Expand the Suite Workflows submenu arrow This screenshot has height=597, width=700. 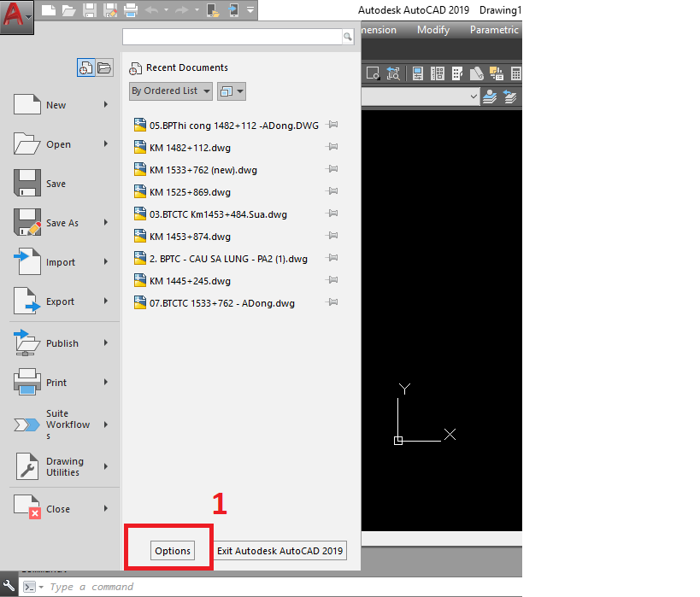[x=106, y=424]
